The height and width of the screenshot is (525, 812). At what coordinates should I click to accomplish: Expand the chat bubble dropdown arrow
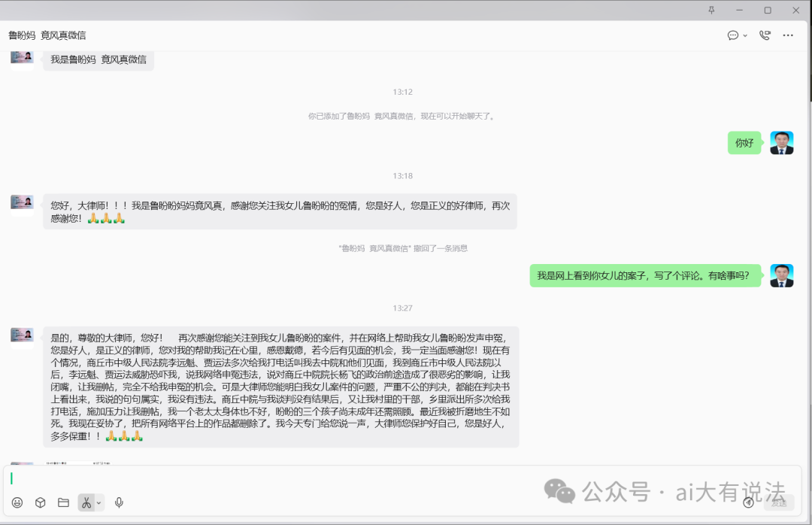point(745,35)
